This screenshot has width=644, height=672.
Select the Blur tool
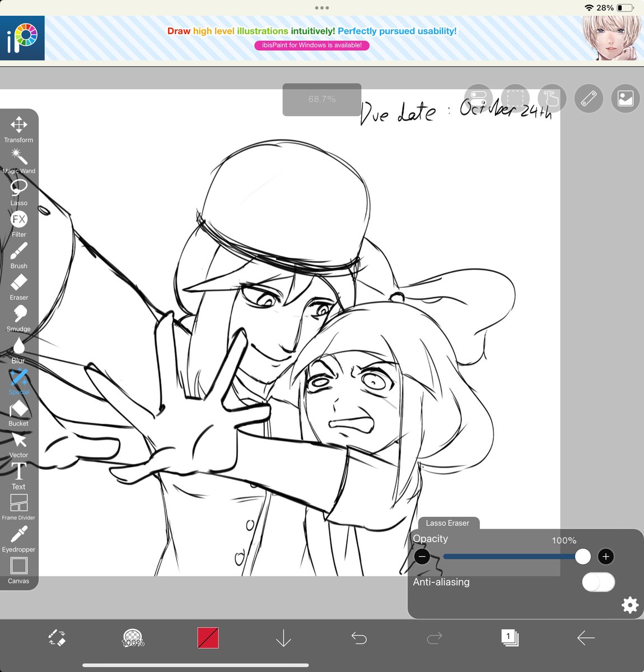tap(18, 351)
